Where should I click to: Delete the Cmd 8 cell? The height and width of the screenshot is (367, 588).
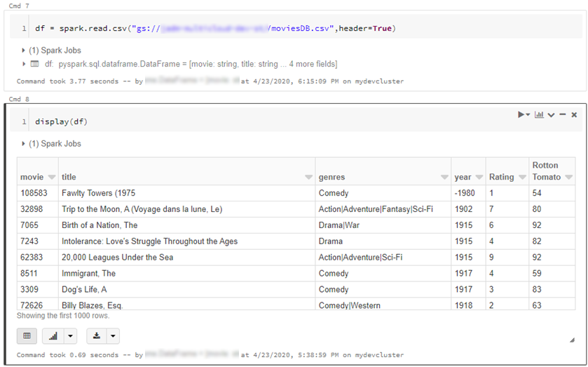pos(574,115)
